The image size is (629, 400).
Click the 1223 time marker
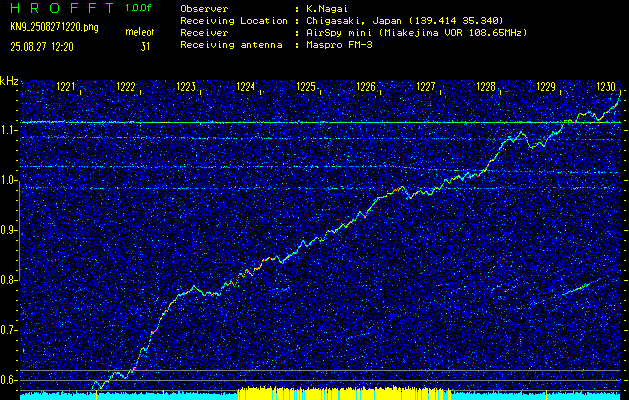186,86
